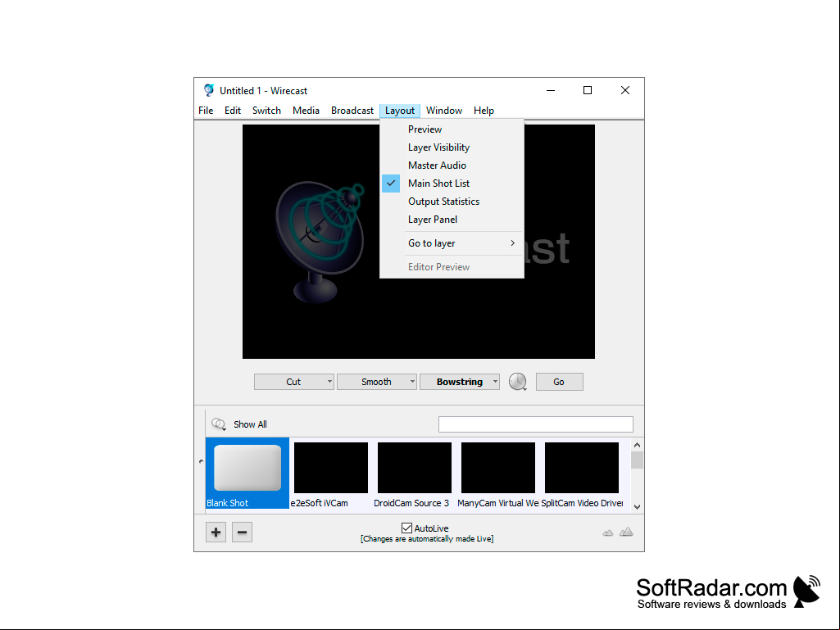Open the File menu

click(206, 111)
